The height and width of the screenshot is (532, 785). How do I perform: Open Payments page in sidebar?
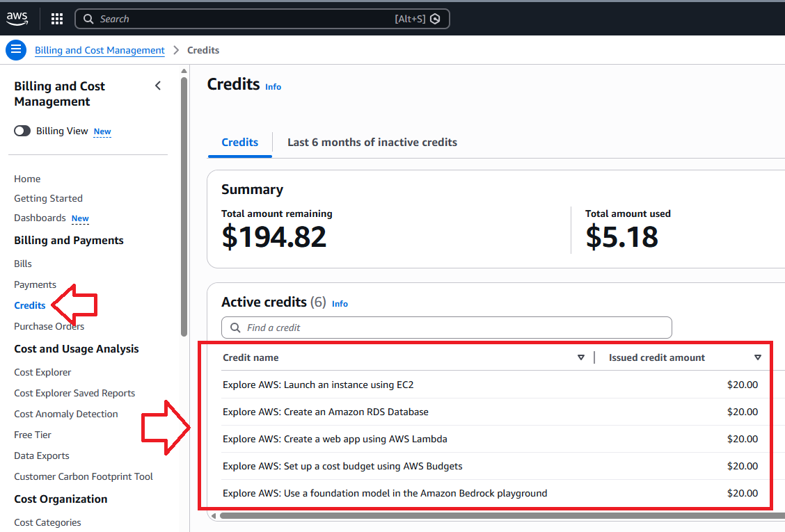pos(35,284)
